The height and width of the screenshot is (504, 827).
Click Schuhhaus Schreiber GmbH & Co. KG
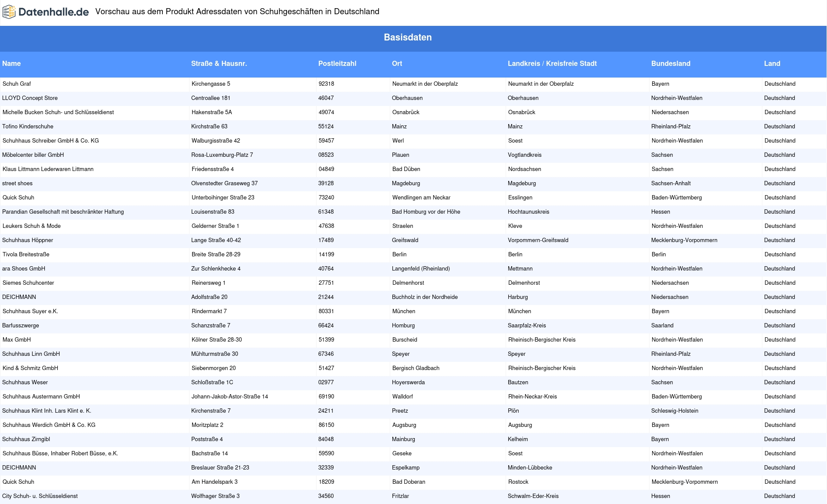[50, 140]
